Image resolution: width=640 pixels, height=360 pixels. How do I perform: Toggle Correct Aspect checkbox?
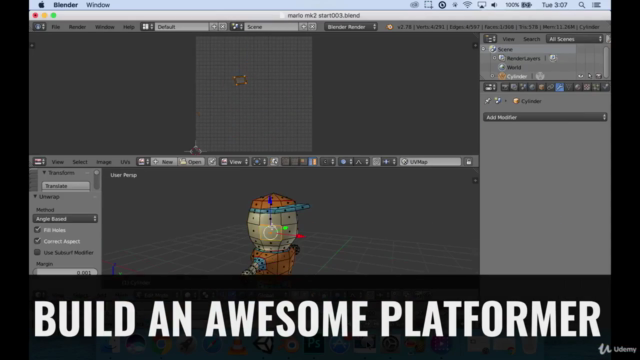point(38,241)
